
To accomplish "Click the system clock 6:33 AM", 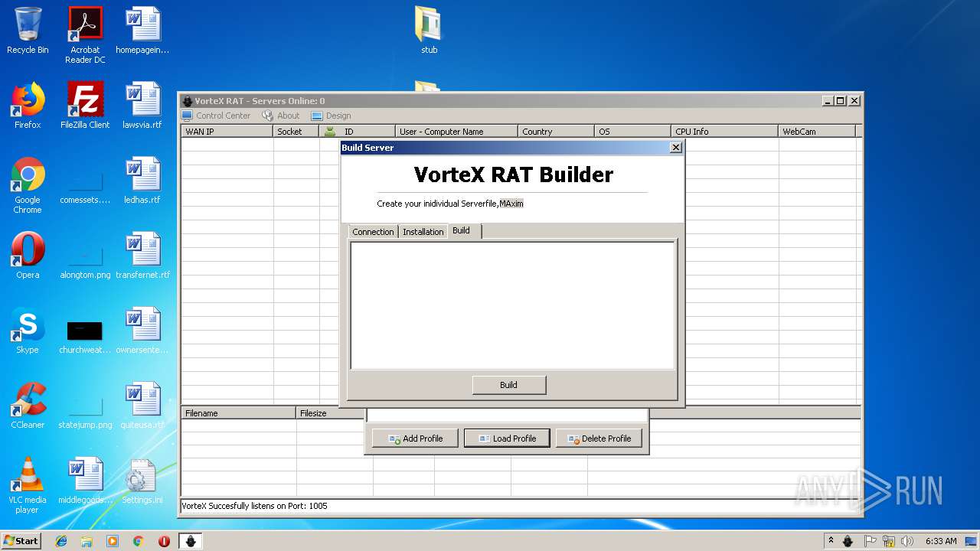I will coord(941,541).
